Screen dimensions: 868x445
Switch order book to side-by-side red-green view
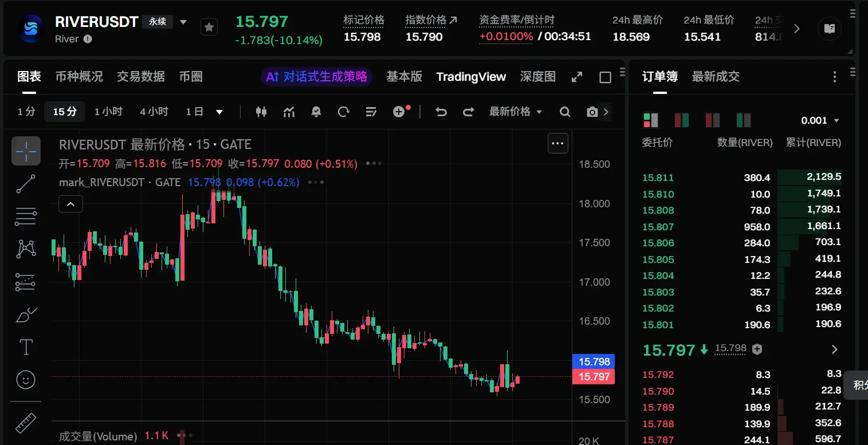coord(682,120)
